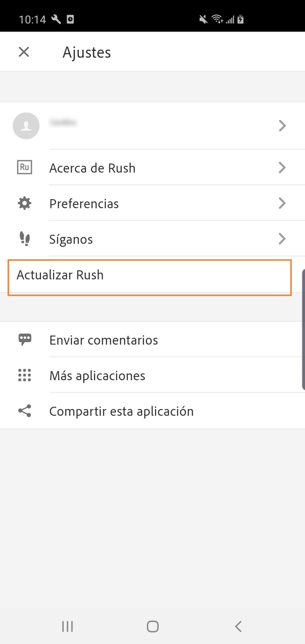The height and width of the screenshot is (644, 305).
Task: Select the Síganos menu entry
Action: pyautogui.click(x=71, y=239)
